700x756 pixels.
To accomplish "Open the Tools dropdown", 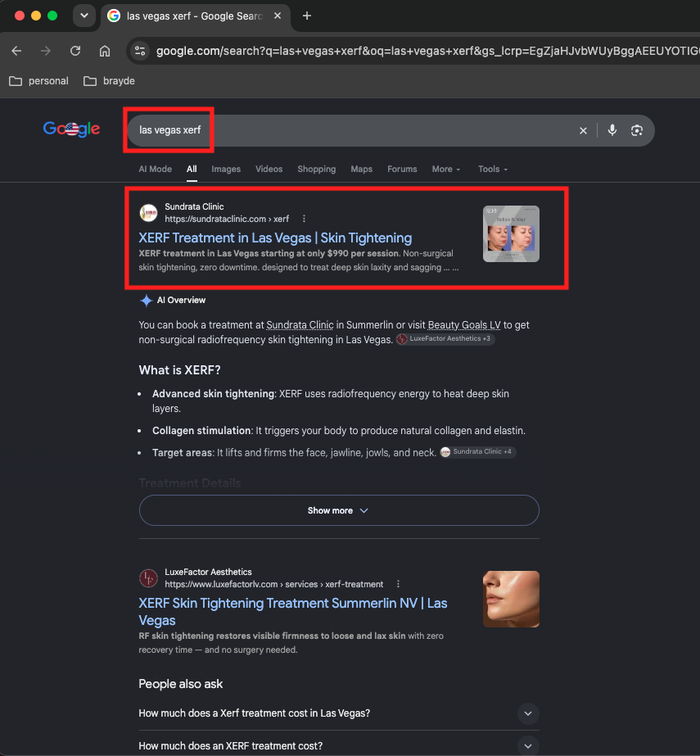I will [x=493, y=170].
